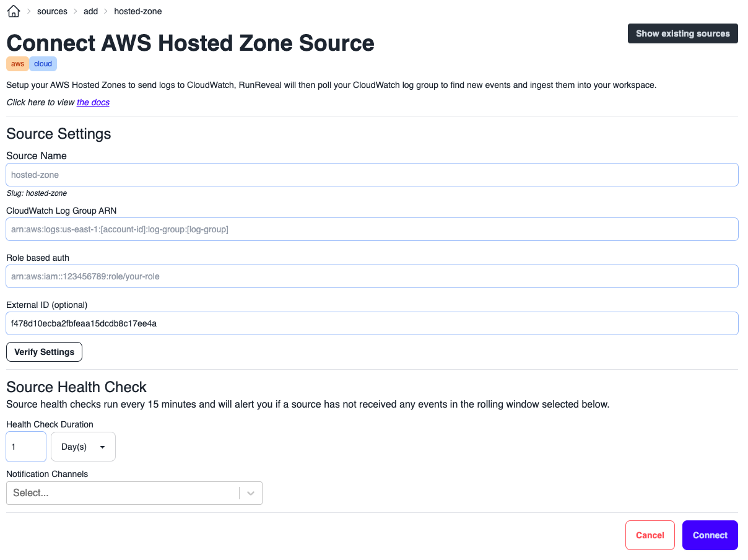Click Show existing sources button
Image resolution: width=748 pixels, height=560 pixels.
682,33
